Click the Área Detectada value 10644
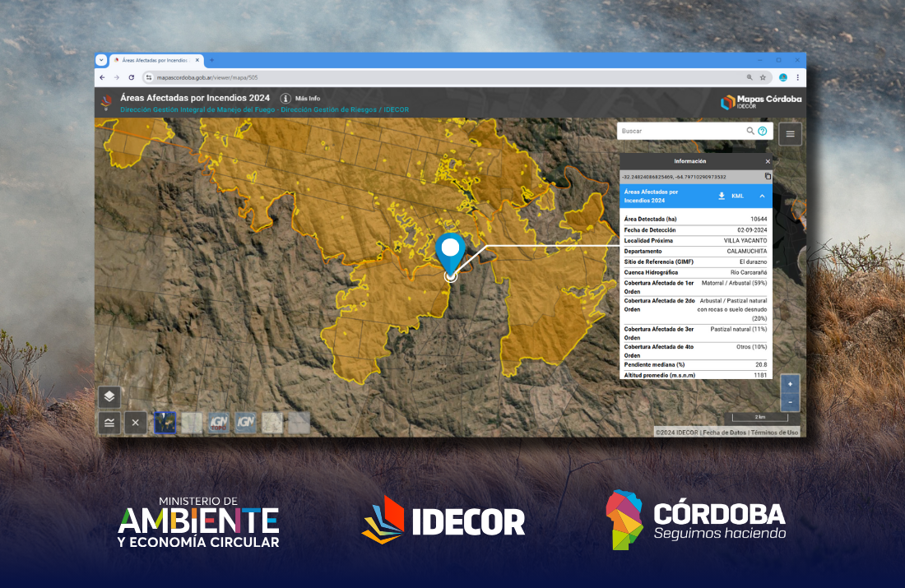905x588 pixels. pos(759,220)
